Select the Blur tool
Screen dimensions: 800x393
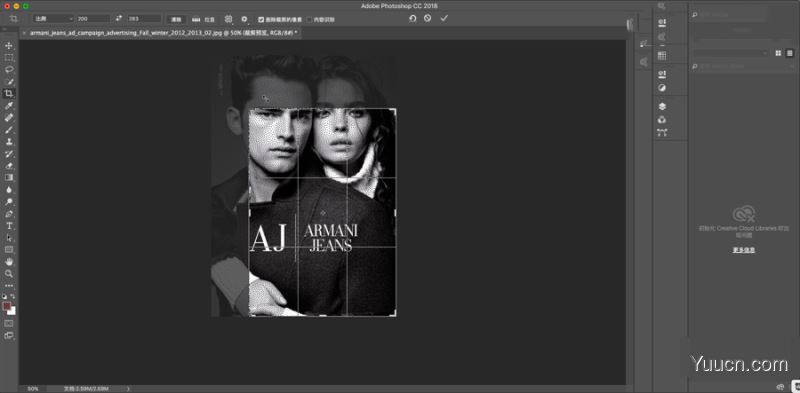tap(9, 189)
